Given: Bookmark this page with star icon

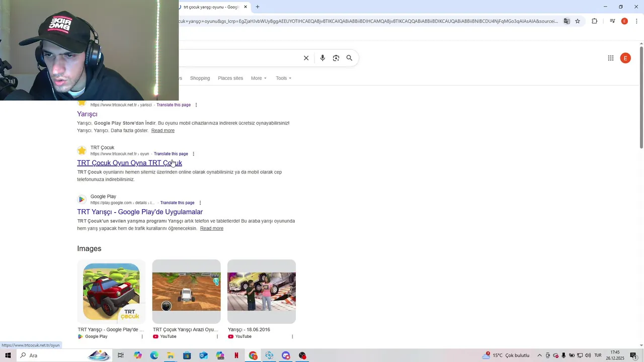Looking at the screenshot, I should click(x=578, y=21).
